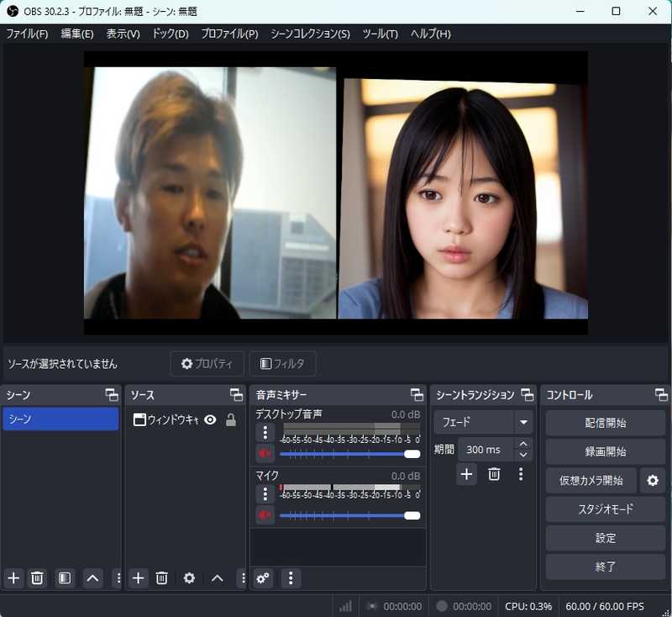Click the network signal status icon

click(x=345, y=606)
